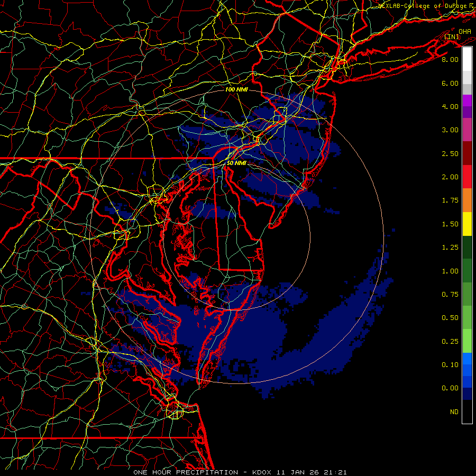Pick the dark purple legend swatch
476x476 pixels.
coord(467,112)
